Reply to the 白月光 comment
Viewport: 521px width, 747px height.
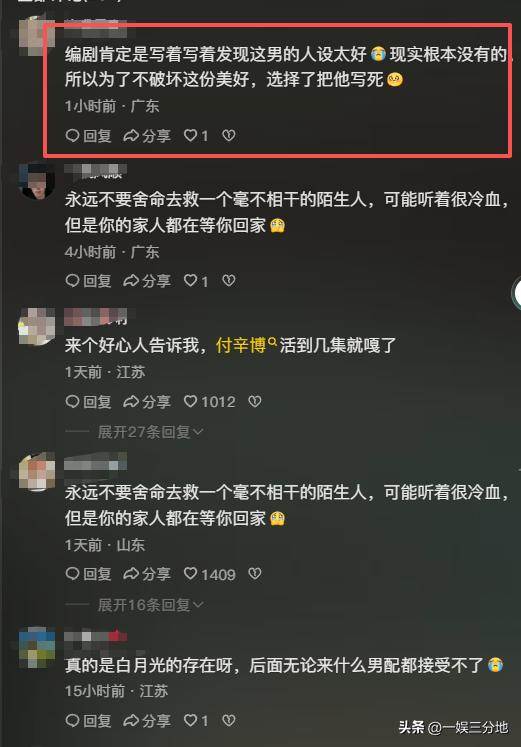pos(88,720)
